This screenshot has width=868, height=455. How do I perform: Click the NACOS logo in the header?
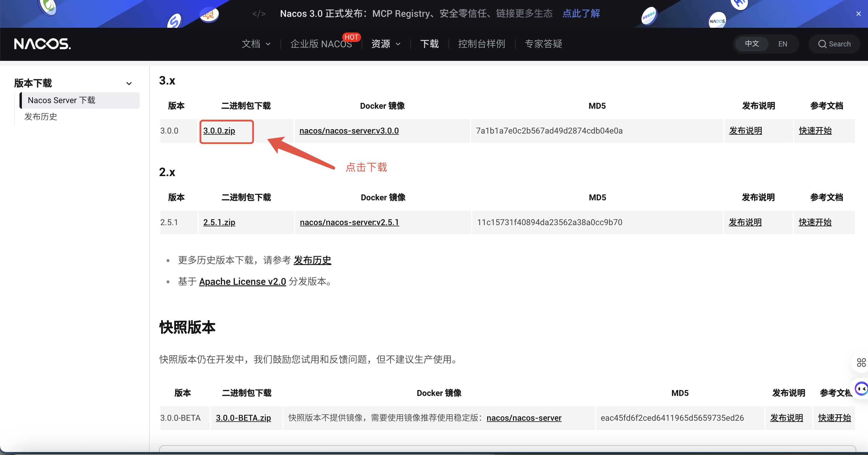pyautogui.click(x=43, y=44)
